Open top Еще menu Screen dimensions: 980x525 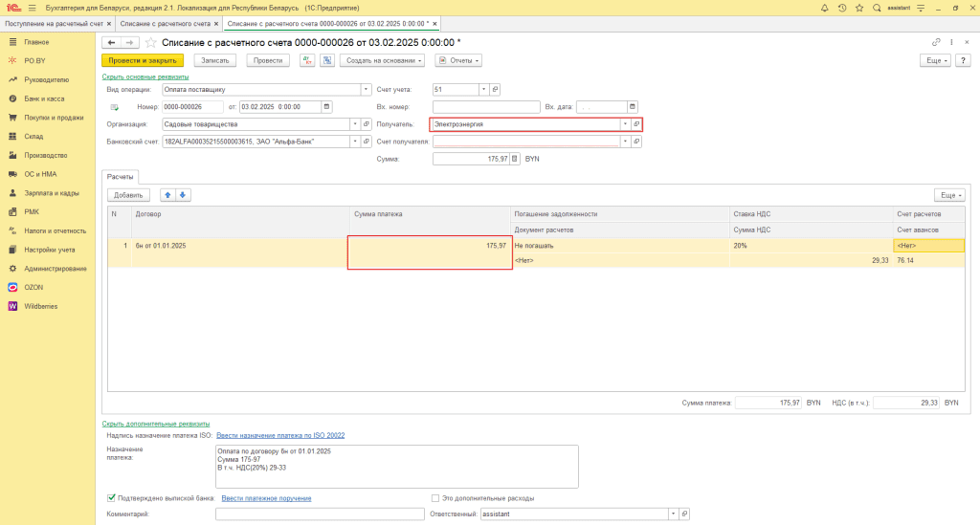click(935, 60)
